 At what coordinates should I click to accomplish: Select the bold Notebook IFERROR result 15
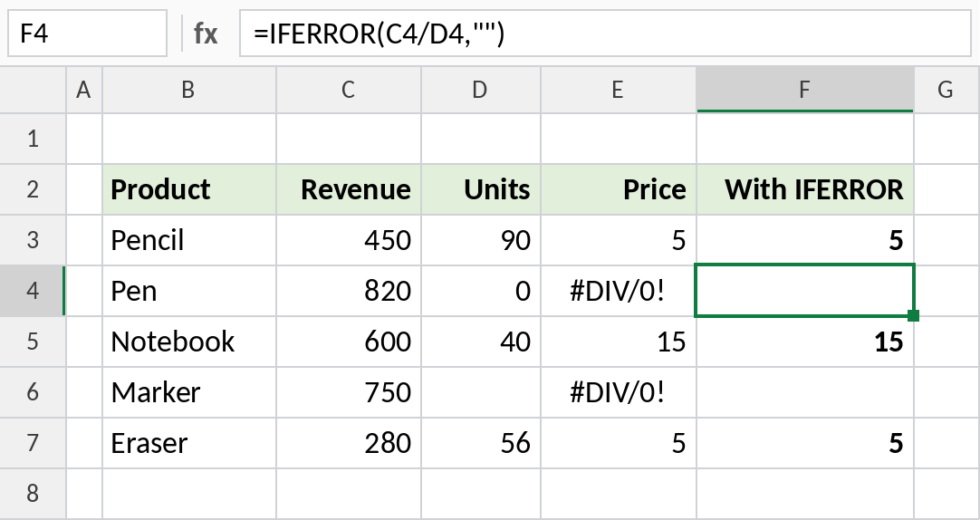[x=805, y=342]
